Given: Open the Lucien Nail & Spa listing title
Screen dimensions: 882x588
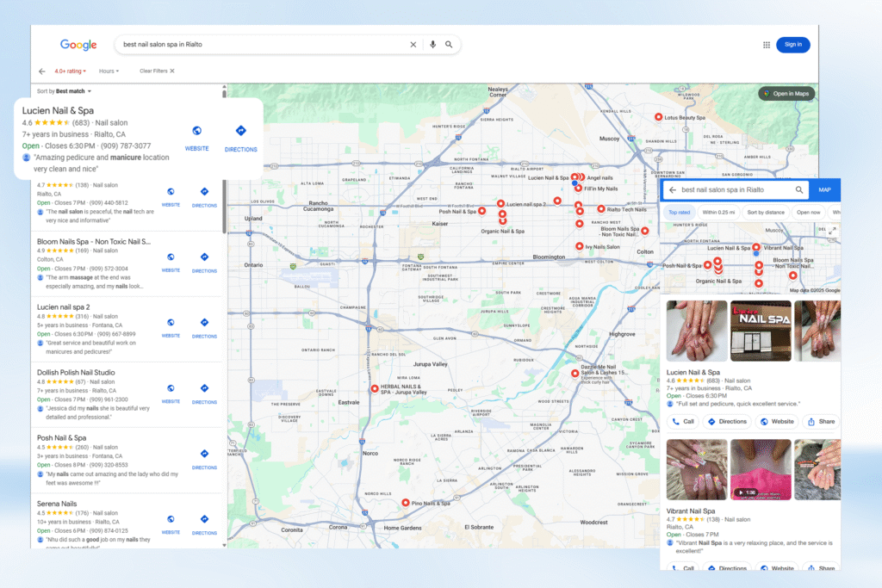Looking at the screenshot, I should point(58,111).
